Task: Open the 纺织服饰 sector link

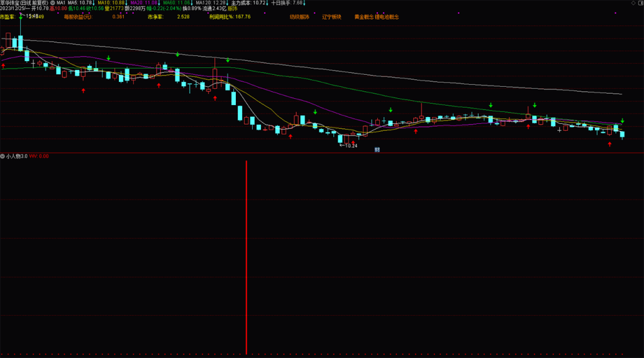Action: coord(299,16)
